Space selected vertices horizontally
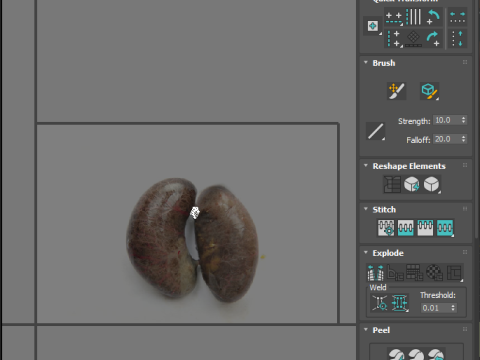 click(457, 17)
